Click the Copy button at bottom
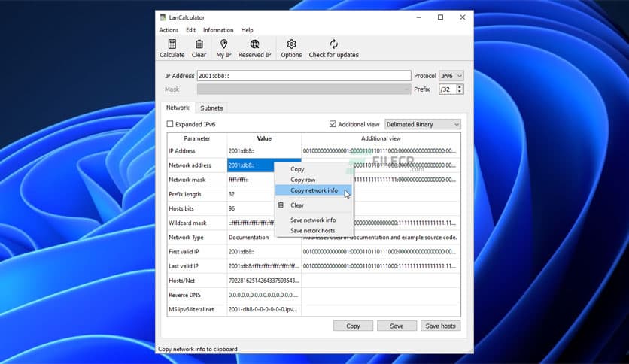 point(353,326)
